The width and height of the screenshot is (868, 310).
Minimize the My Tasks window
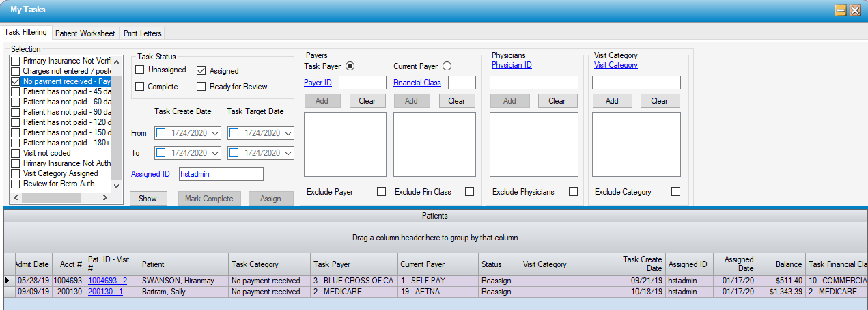pos(841,10)
